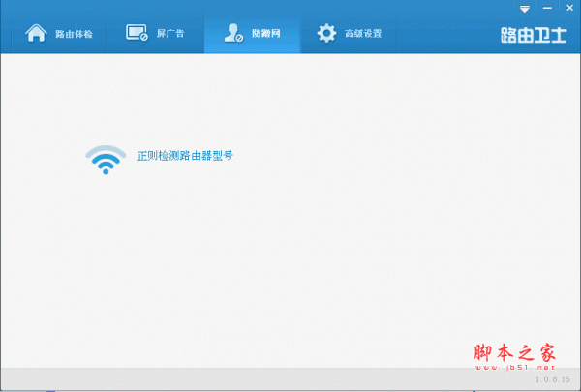
Task: Click the user block icon for 防蹭网
Action: point(233,33)
